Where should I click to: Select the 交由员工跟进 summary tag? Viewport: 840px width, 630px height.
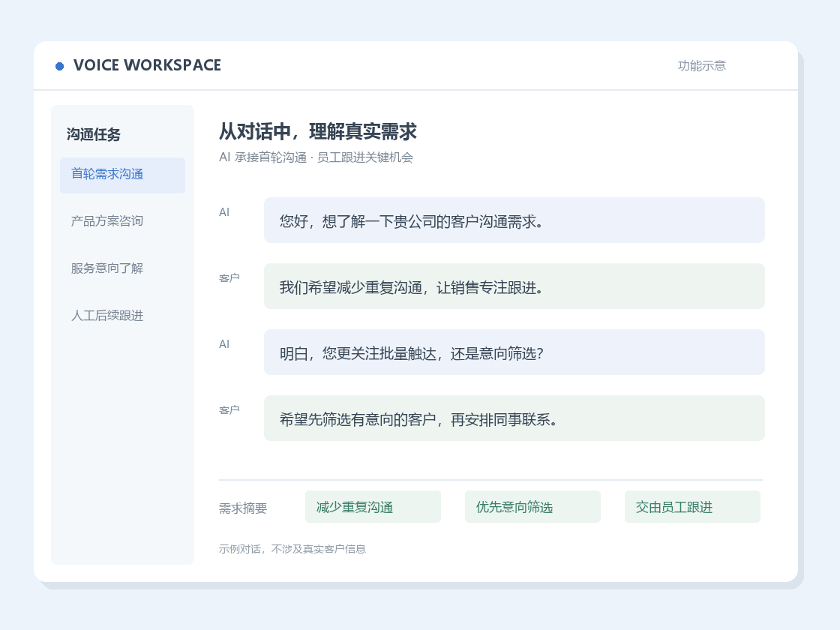pyautogui.click(x=692, y=507)
